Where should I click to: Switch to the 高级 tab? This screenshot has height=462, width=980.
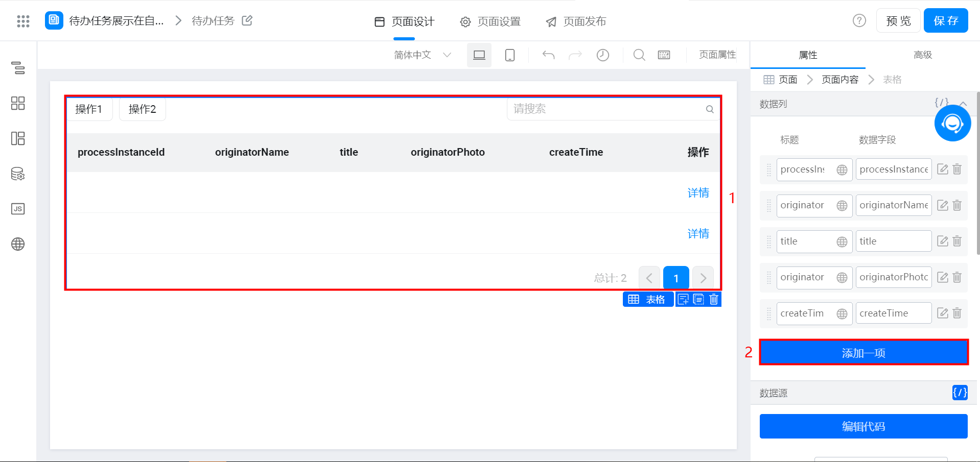[x=922, y=55]
